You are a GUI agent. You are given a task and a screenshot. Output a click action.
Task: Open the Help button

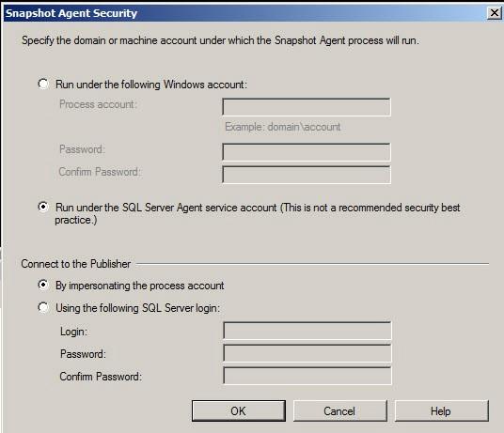[x=442, y=410]
